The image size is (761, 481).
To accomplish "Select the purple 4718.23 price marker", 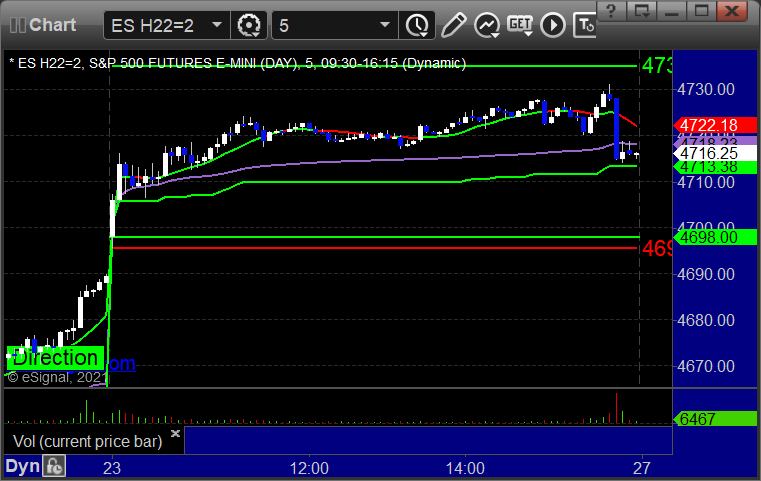I will 715,141.
